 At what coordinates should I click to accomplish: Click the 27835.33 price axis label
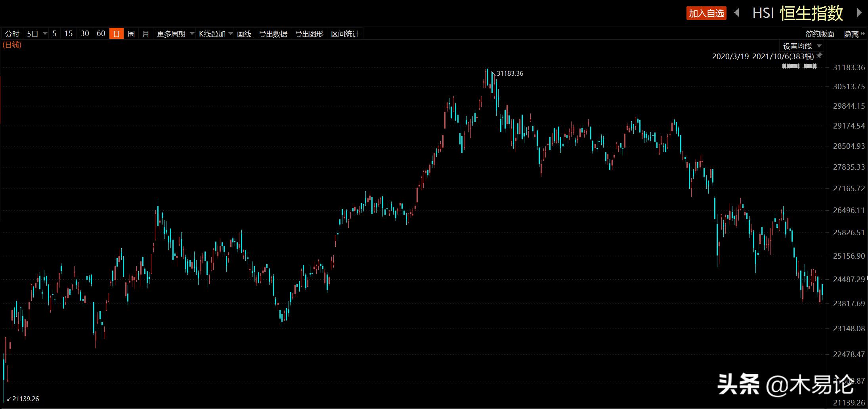849,167
